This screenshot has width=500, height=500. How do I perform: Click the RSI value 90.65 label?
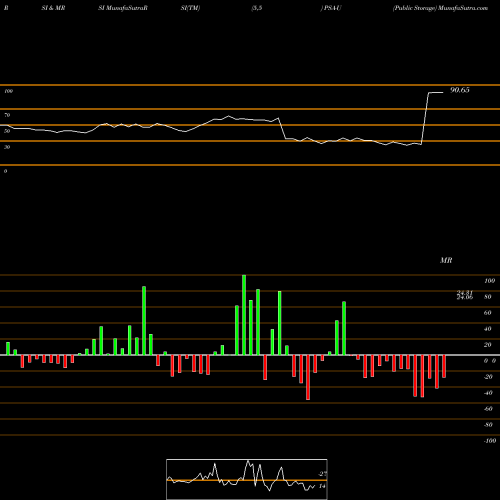(x=460, y=90)
